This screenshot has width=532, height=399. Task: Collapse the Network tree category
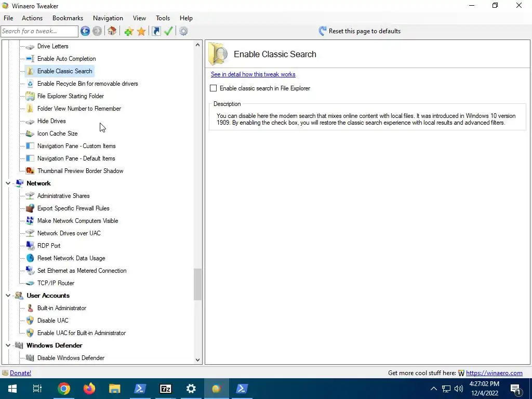pyautogui.click(x=8, y=183)
